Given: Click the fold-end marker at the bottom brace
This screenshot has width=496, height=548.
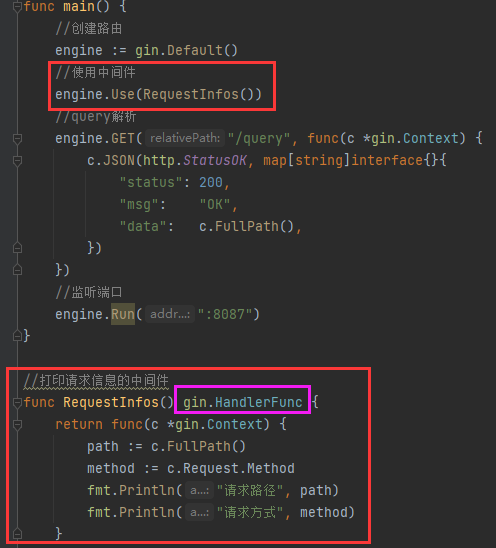Looking at the screenshot, I should 17,534.
